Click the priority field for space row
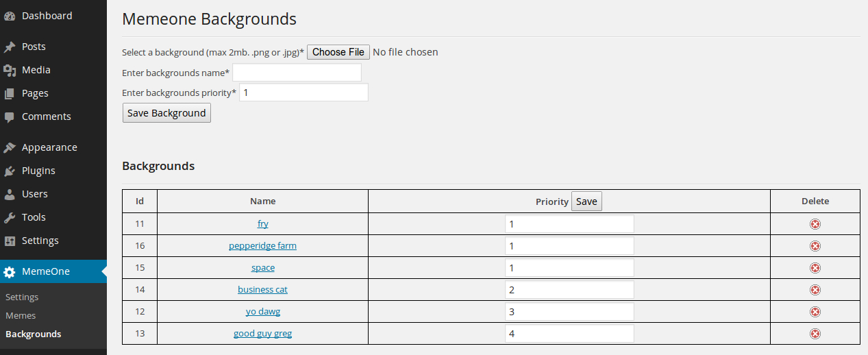868x355 pixels. coord(569,268)
